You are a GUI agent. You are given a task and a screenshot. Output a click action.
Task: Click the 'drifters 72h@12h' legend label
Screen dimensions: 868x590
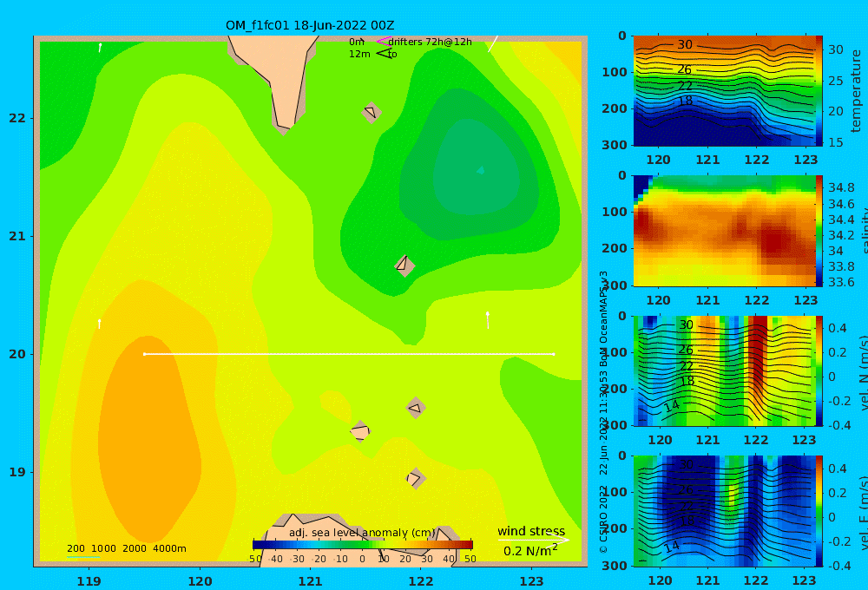(430, 42)
